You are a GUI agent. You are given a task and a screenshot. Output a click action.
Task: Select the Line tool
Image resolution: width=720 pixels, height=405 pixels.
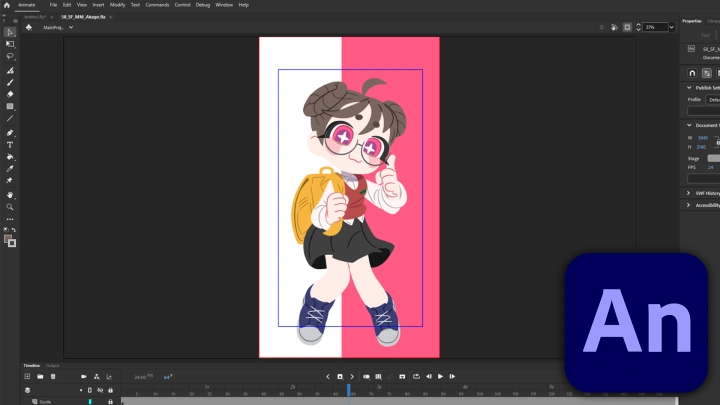[10, 118]
